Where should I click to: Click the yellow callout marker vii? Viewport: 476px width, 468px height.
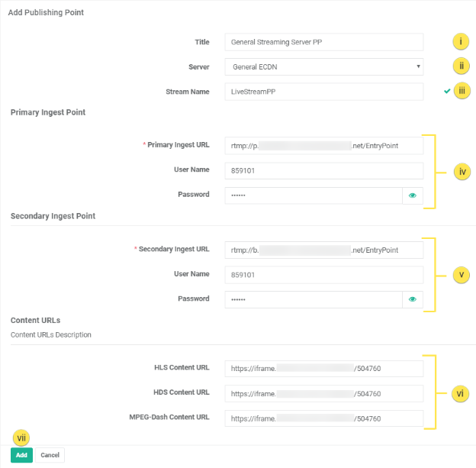click(x=21, y=438)
